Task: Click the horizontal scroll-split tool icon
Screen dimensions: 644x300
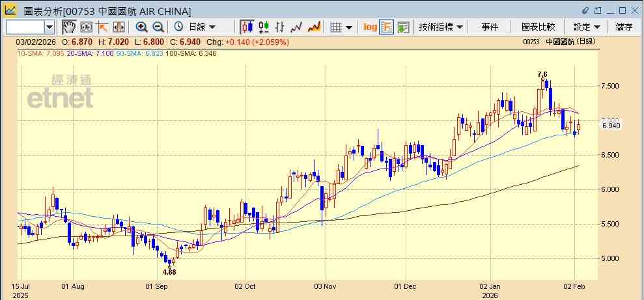Action: (119, 27)
